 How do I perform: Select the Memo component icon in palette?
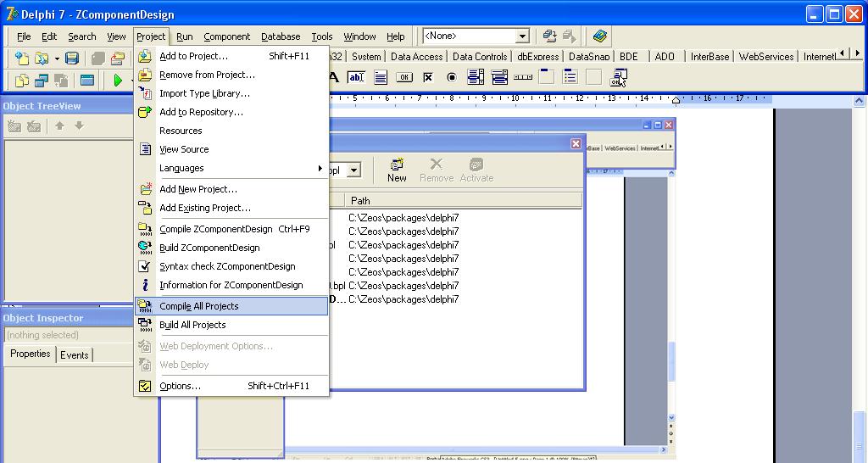[381, 78]
